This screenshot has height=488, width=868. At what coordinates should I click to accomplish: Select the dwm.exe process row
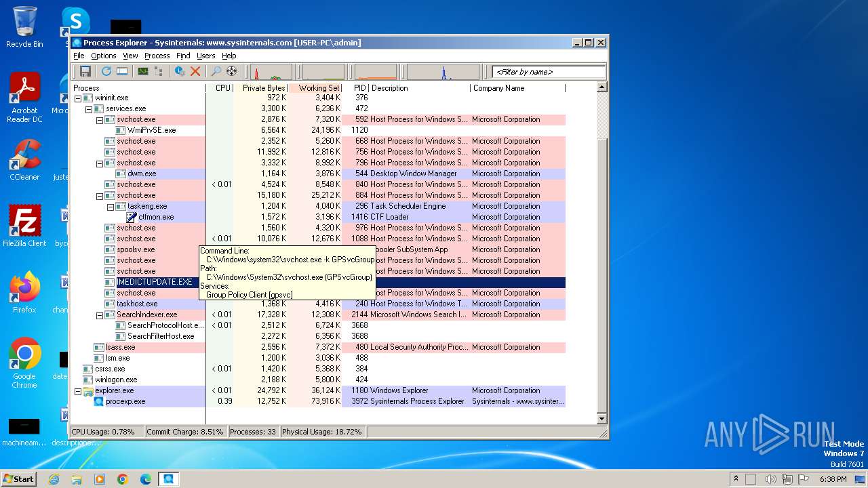pyautogui.click(x=318, y=174)
